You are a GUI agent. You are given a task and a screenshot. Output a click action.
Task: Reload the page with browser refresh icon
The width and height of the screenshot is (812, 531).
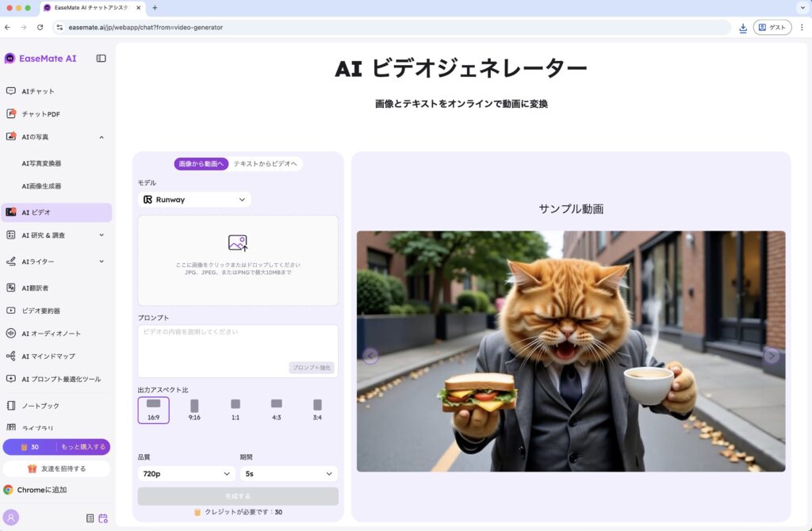(40, 27)
